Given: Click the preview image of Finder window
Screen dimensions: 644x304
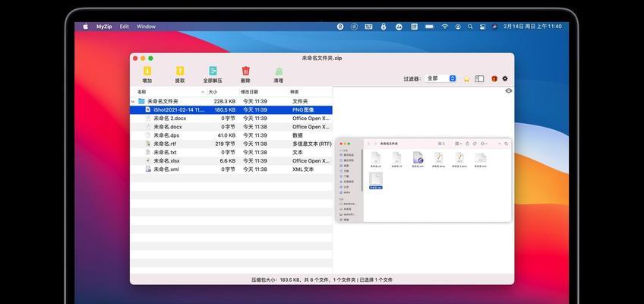Looking at the screenshot, I should [x=424, y=180].
